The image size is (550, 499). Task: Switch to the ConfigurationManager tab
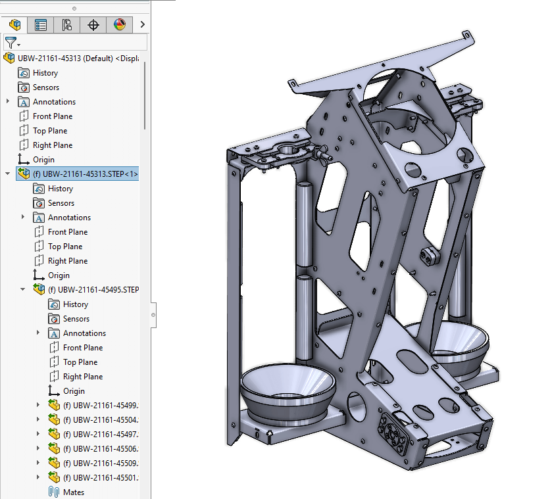[x=67, y=25]
